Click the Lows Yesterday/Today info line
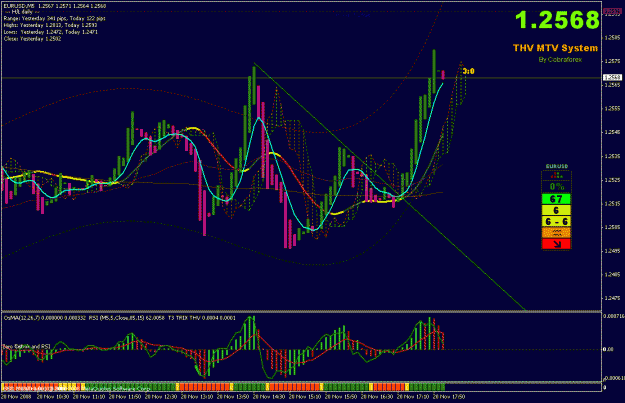This screenshot has height=403, width=625. 51,32
